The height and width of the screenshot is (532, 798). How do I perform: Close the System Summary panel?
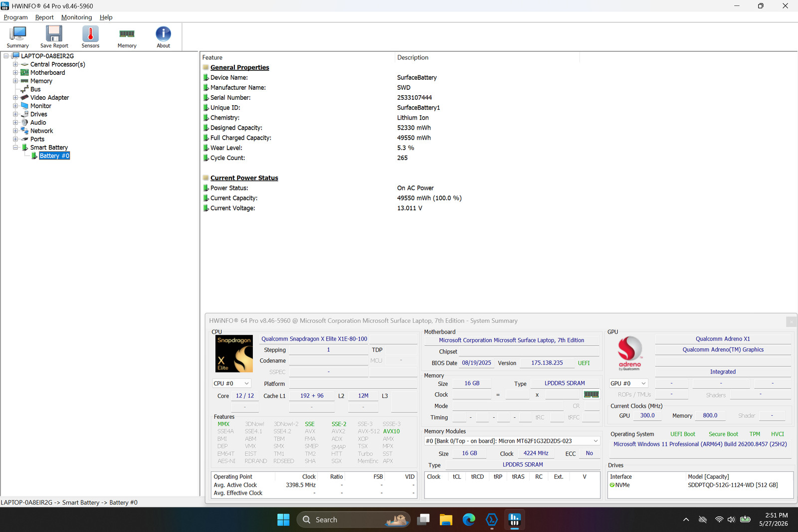pyautogui.click(x=791, y=322)
